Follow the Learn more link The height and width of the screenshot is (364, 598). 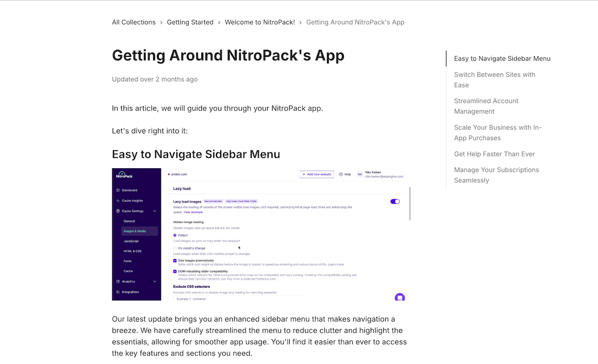(x=336, y=264)
